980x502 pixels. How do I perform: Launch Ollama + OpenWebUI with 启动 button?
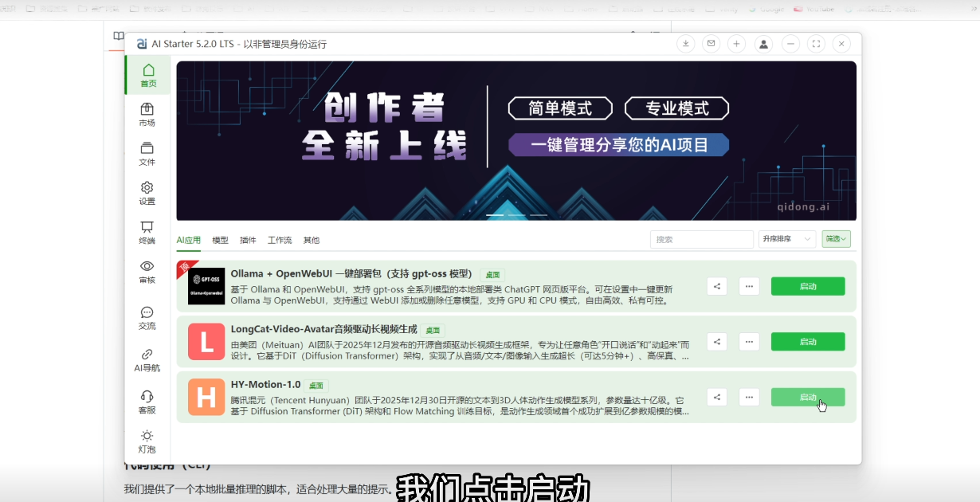[x=808, y=286]
